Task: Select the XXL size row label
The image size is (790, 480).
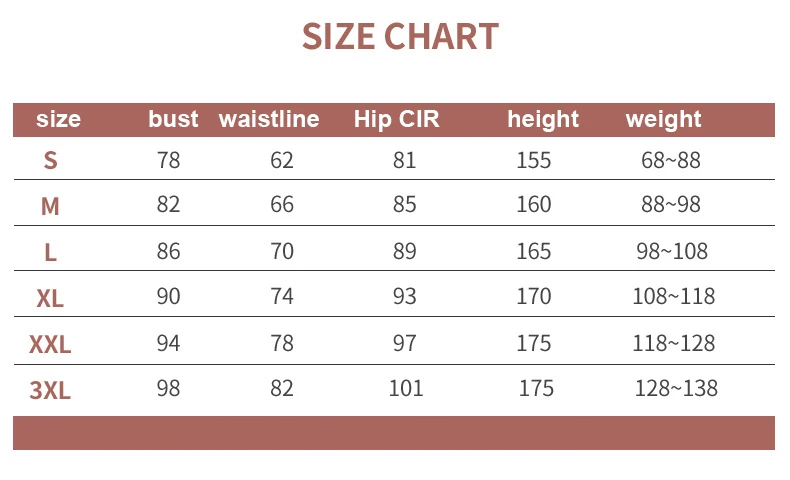Action: click(50, 344)
